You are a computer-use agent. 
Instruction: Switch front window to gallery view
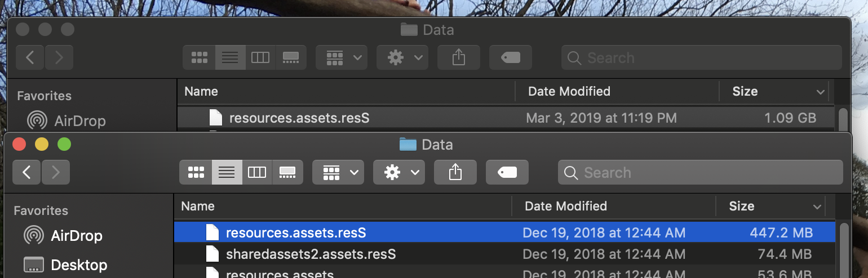(287, 173)
